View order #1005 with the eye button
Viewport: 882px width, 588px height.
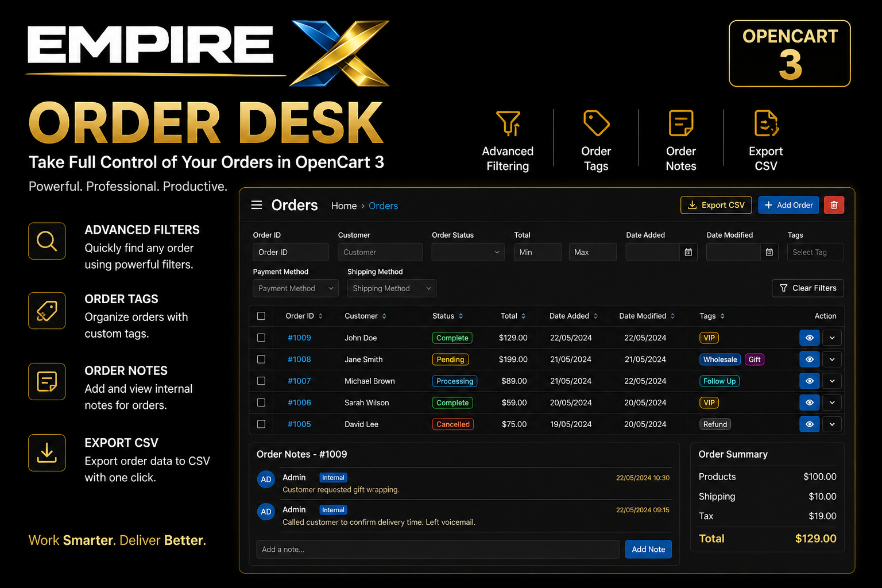click(810, 424)
